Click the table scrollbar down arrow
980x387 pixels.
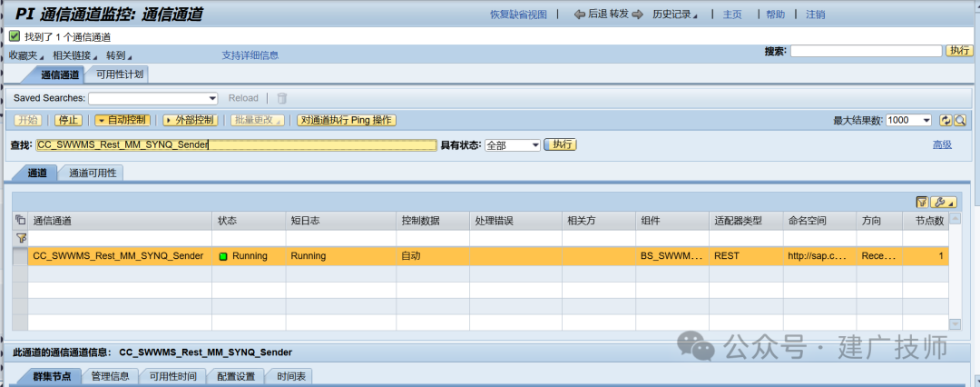955,323
